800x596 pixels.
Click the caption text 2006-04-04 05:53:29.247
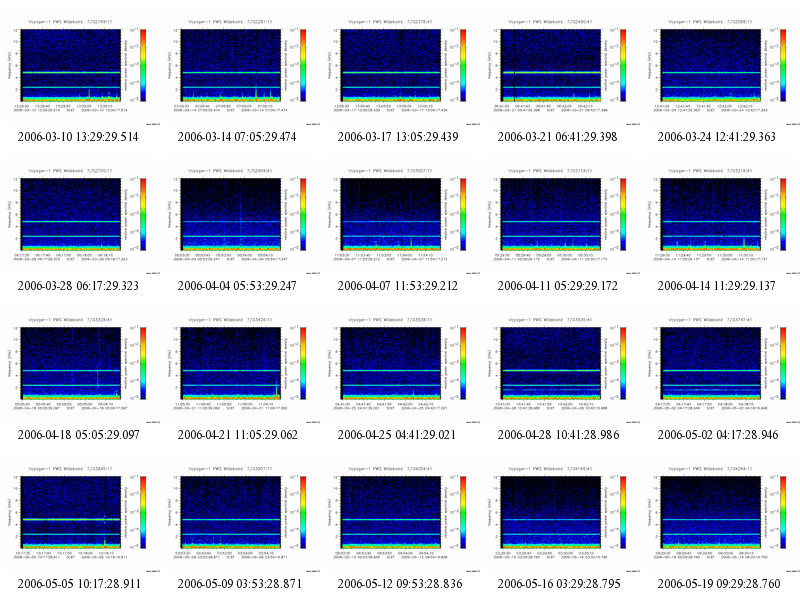(237, 286)
